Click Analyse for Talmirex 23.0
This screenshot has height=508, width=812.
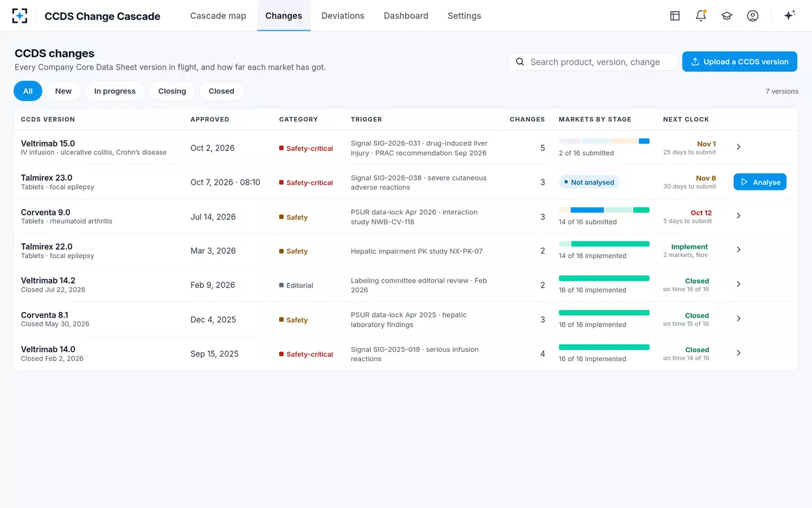tap(760, 182)
